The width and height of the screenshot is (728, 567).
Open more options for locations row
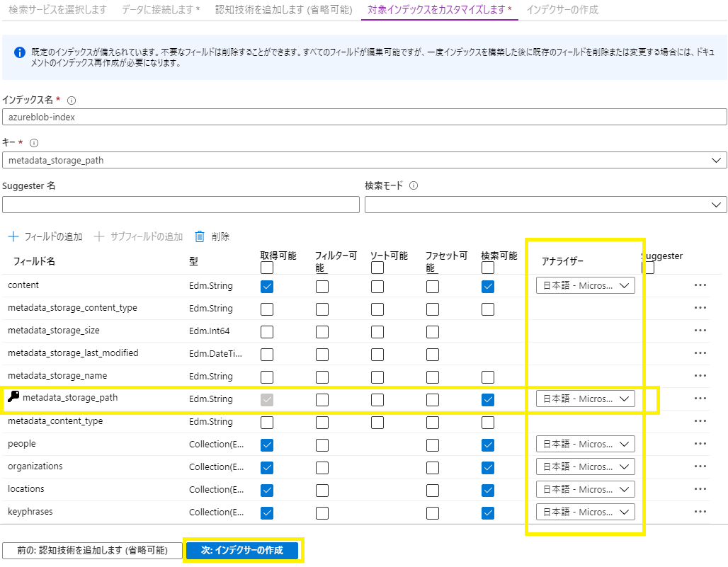(x=700, y=489)
